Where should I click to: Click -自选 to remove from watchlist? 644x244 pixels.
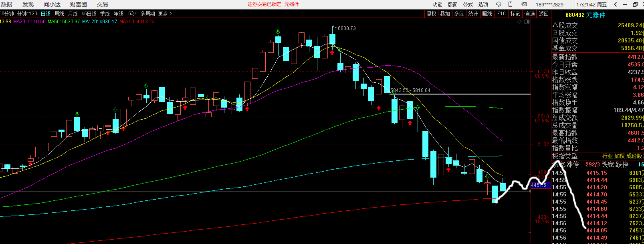coord(529,14)
